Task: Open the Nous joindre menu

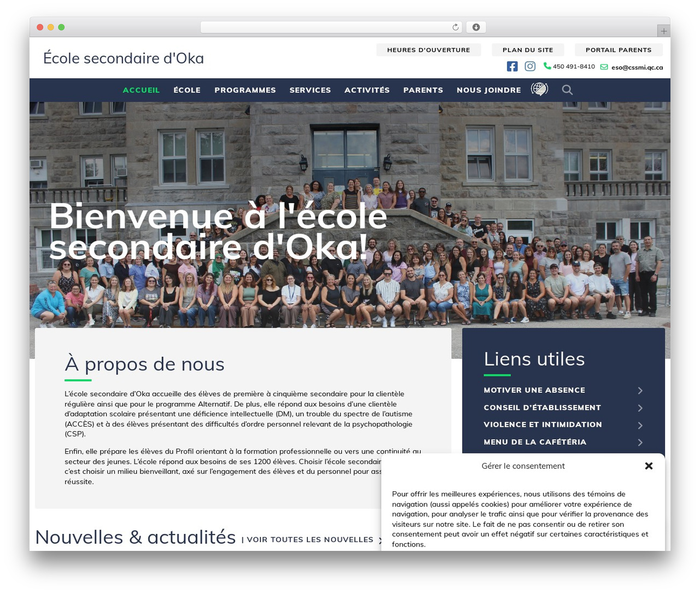Action: [489, 90]
